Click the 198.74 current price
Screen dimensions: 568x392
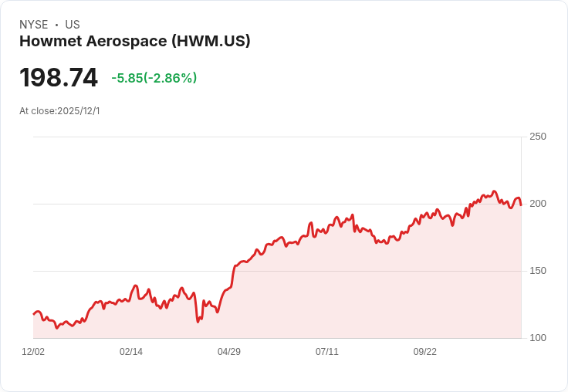[59, 77]
